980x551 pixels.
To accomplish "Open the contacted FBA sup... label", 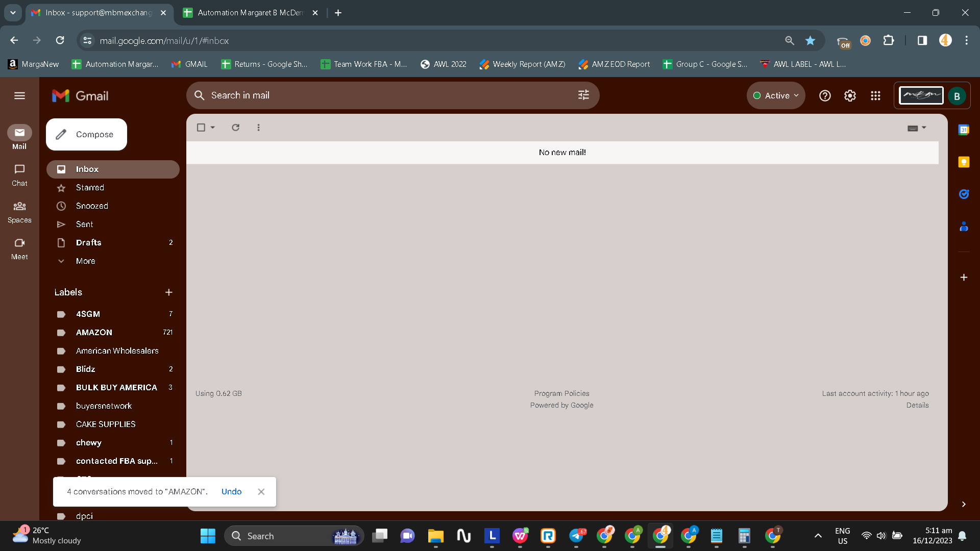I will pos(113,461).
